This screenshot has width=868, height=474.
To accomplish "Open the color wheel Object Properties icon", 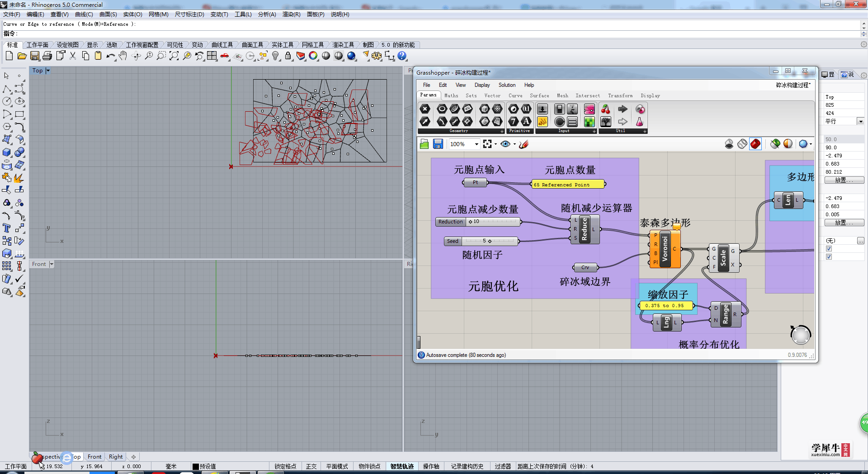I will [313, 56].
